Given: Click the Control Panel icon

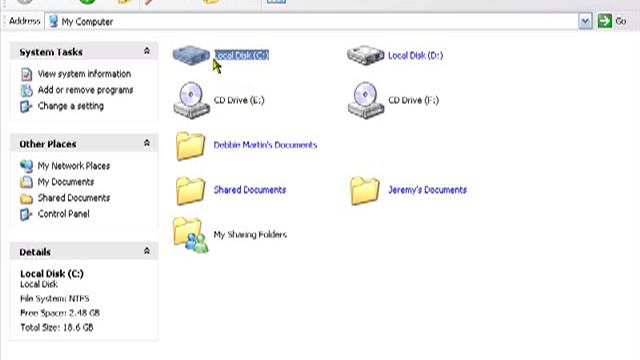Looking at the screenshot, I should pos(26,214).
